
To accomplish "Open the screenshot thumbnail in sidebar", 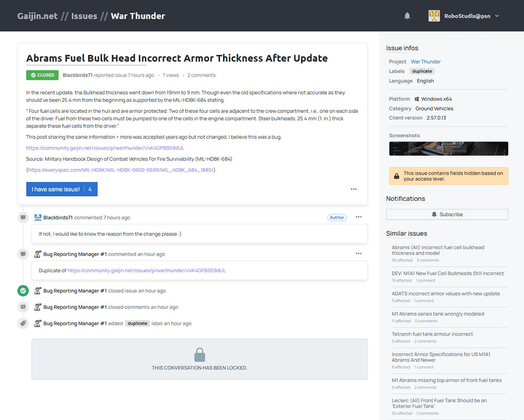I will point(449,148).
